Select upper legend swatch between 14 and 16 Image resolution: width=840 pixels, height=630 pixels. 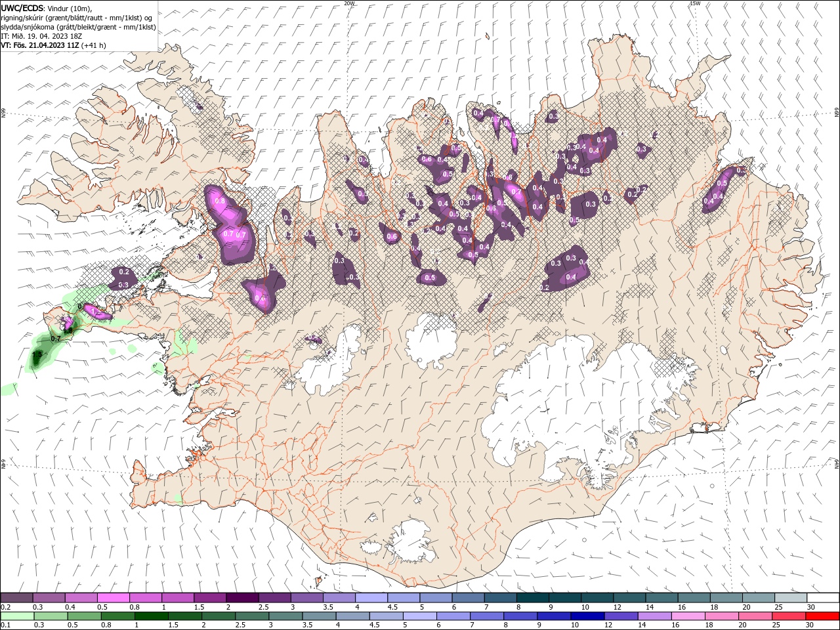(x=662, y=598)
